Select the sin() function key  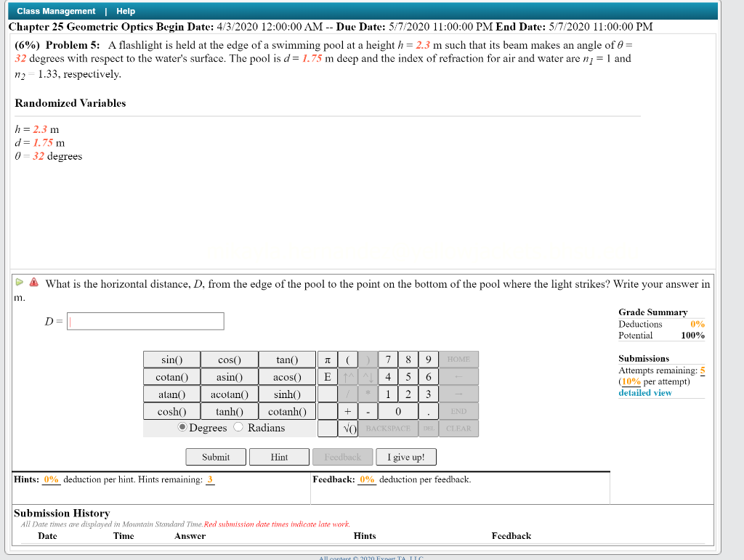tap(171, 359)
